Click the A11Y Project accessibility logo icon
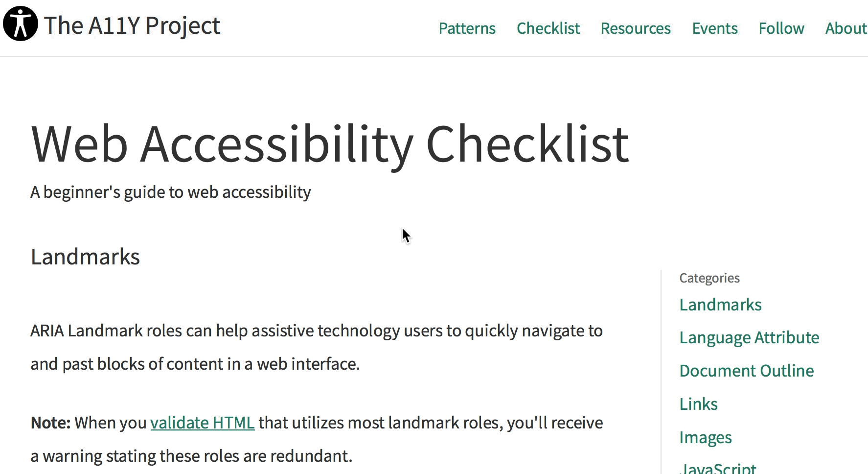This screenshot has height=474, width=868. (x=20, y=23)
